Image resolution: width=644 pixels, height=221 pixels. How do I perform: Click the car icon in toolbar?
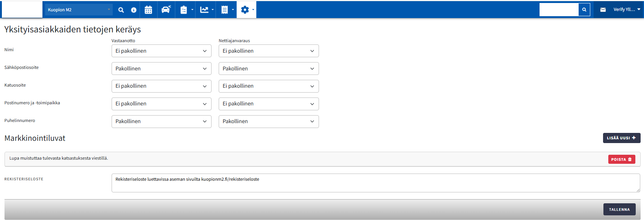[166, 10]
